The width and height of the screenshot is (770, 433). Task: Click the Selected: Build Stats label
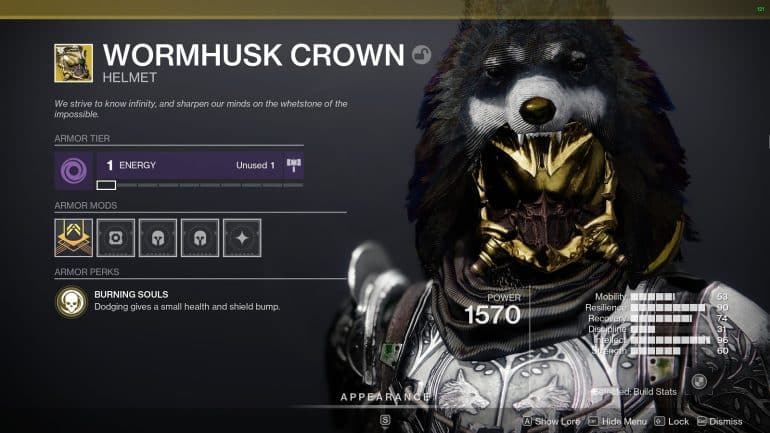(x=634, y=391)
